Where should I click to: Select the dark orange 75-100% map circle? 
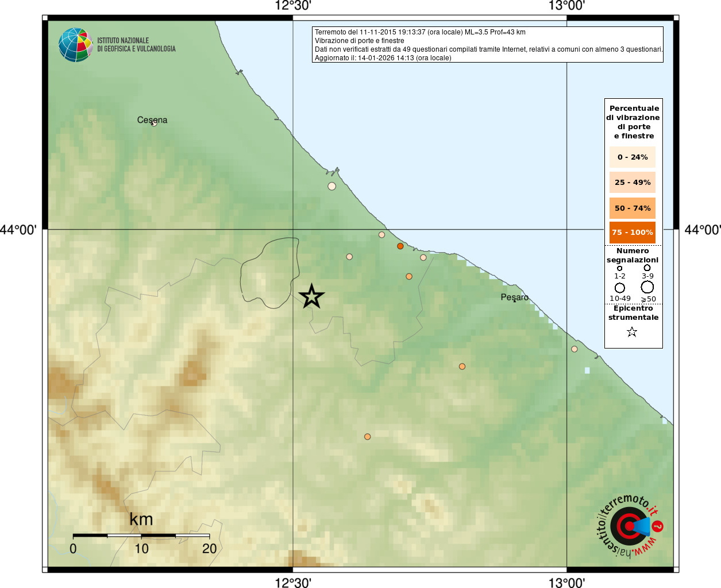tap(400, 246)
